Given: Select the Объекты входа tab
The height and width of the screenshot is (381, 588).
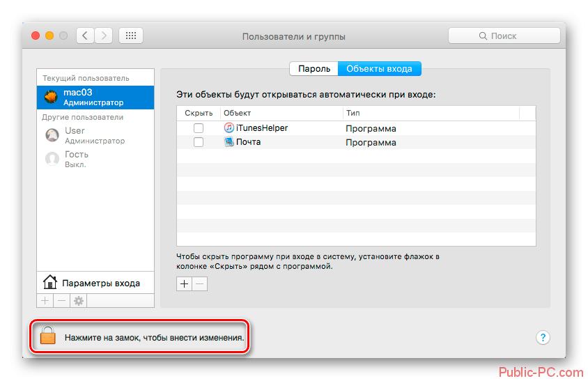Looking at the screenshot, I should click(x=379, y=69).
